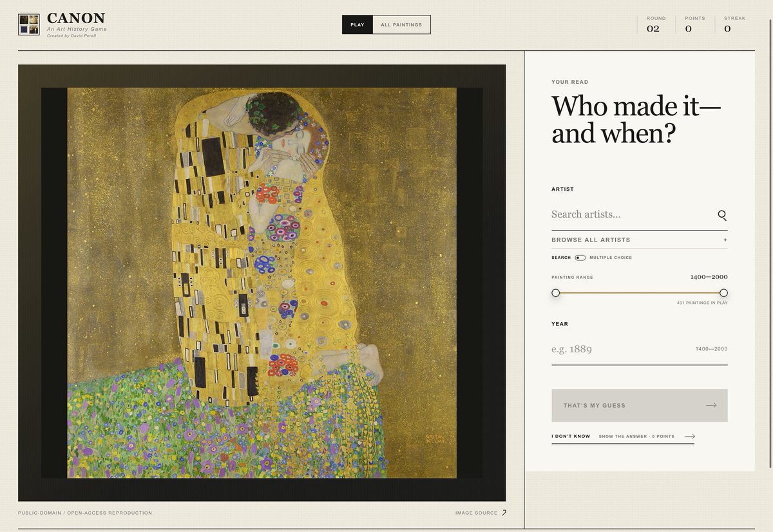Click the Multiple Choice label
The image size is (773, 532).
(x=611, y=258)
